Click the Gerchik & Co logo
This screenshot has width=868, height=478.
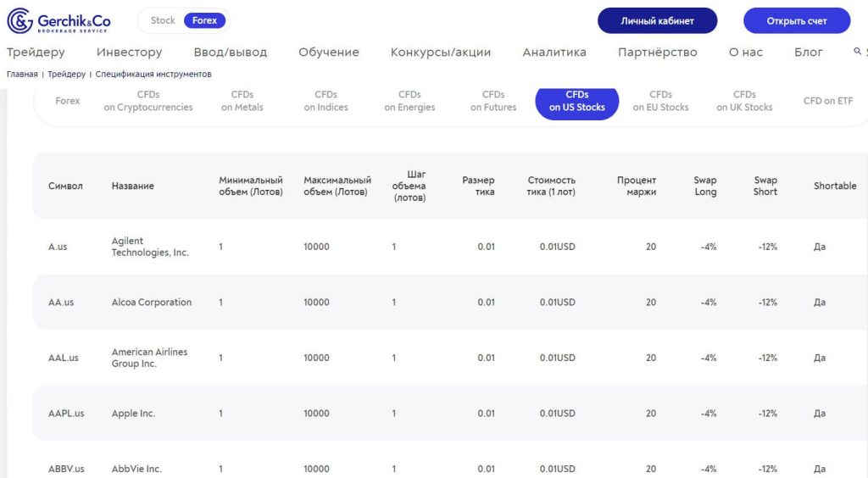tap(58, 21)
